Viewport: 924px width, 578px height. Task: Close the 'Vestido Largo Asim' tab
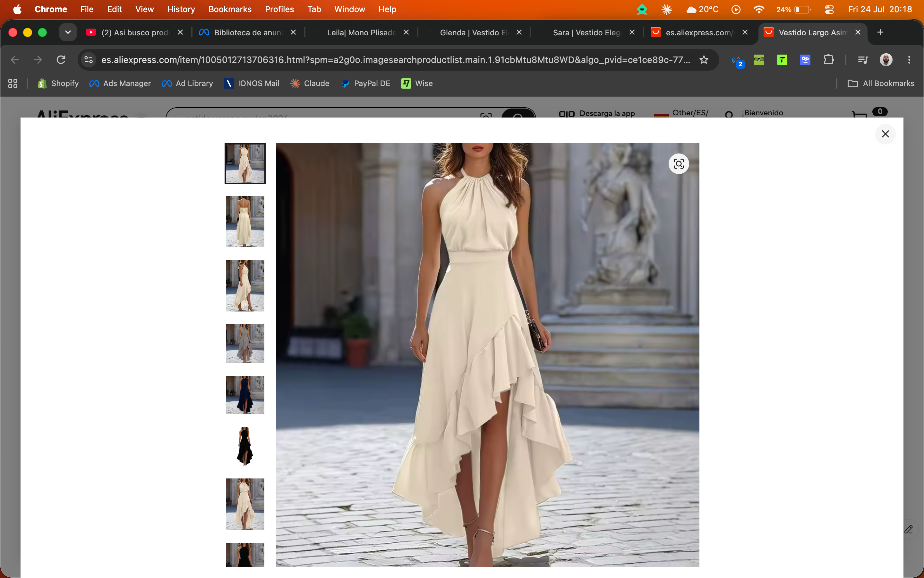pyautogui.click(x=858, y=32)
